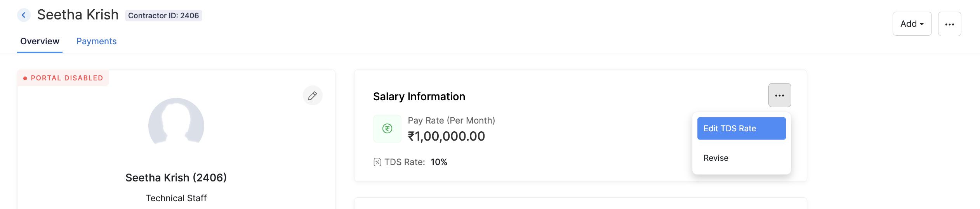Click the pencil edit profile icon
The width and height of the screenshot is (980, 209).
313,96
